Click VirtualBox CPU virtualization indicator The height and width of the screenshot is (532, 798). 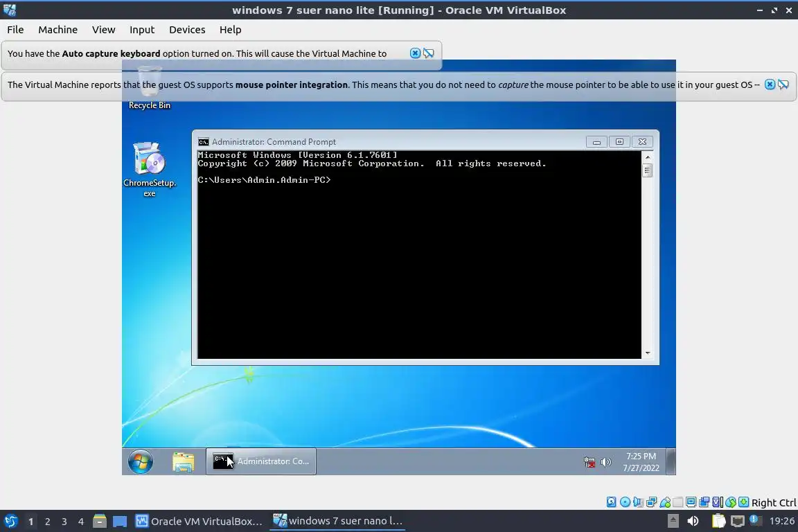718,502
